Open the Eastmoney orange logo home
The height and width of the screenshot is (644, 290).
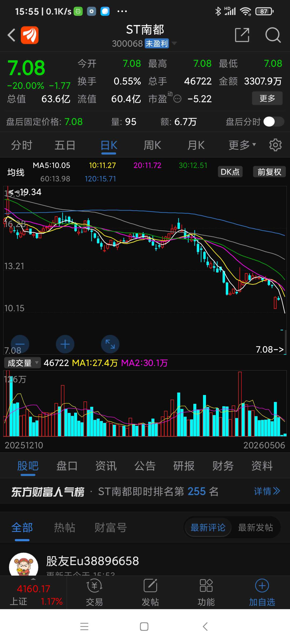coord(30,35)
